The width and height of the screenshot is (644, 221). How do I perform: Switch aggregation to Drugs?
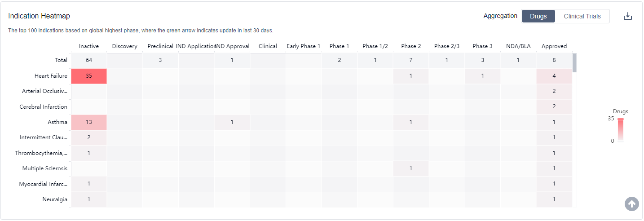(538, 16)
